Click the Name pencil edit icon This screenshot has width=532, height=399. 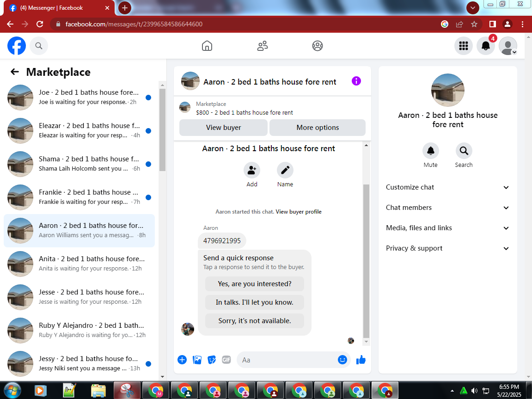[x=285, y=170]
